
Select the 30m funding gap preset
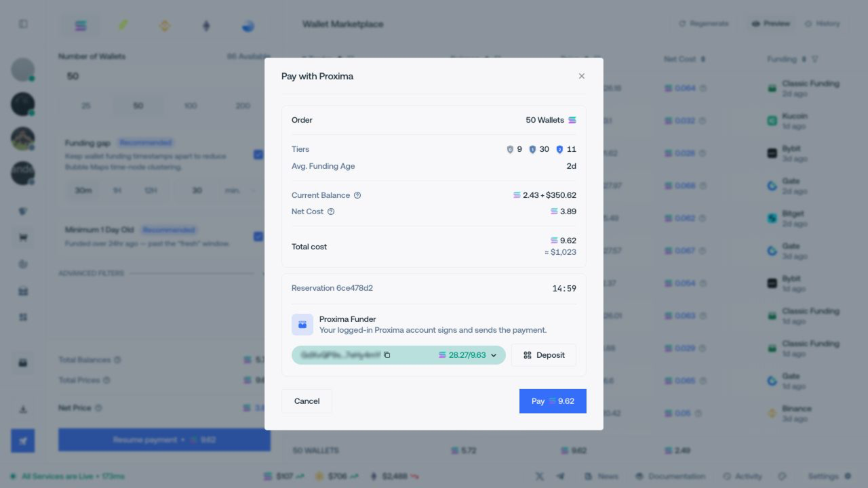[83, 190]
